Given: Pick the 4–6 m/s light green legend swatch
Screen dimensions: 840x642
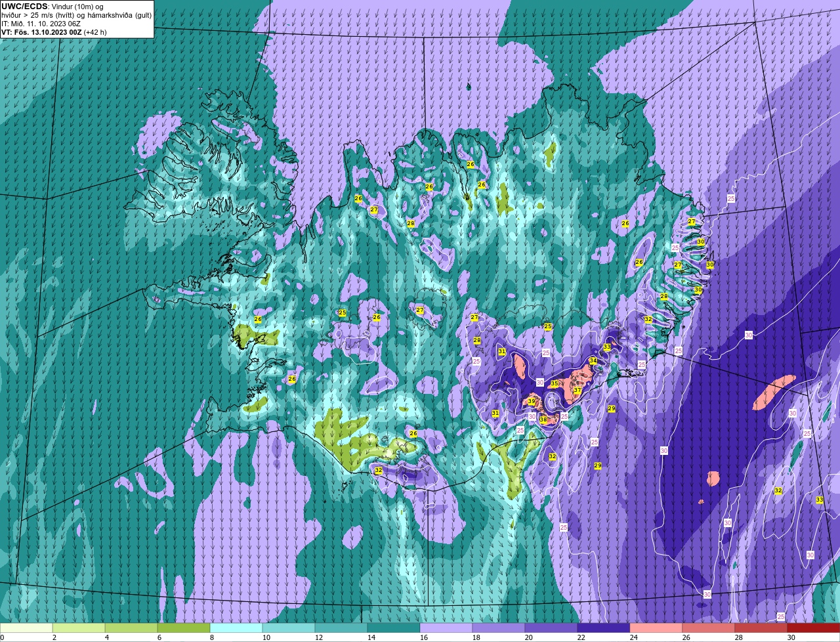Looking at the screenshot, I should tap(131, 628).
